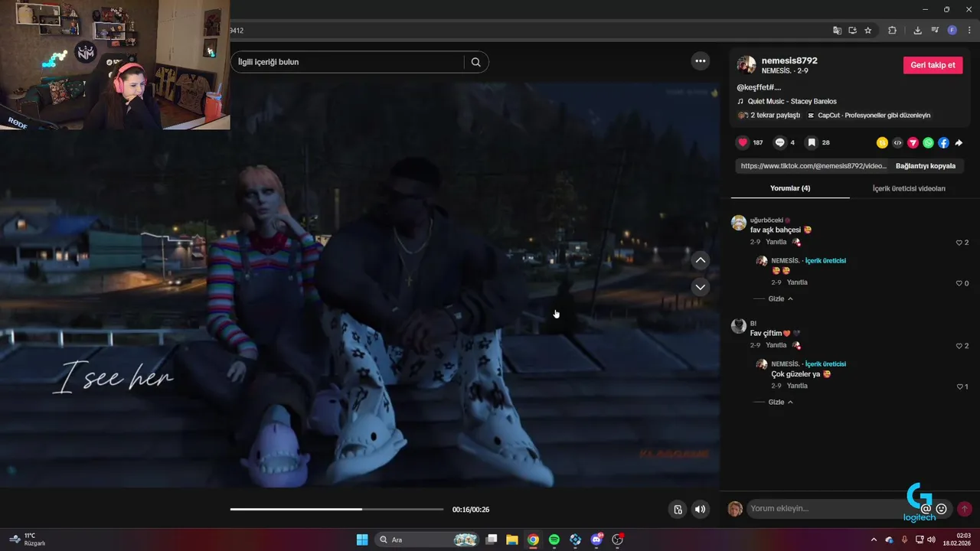980x551 pixels.
Task: Click the search magnifier icon in the related content box
Action: point(475,62)
